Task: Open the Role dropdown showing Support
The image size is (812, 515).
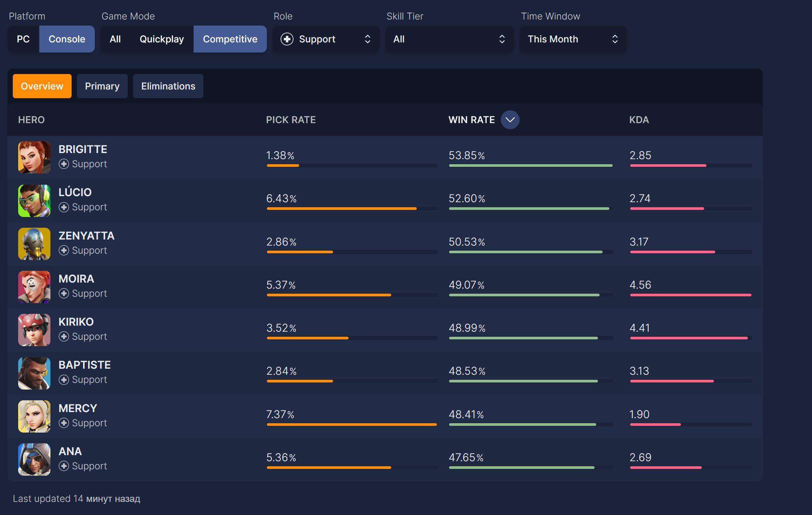Action: pos(326,39)
